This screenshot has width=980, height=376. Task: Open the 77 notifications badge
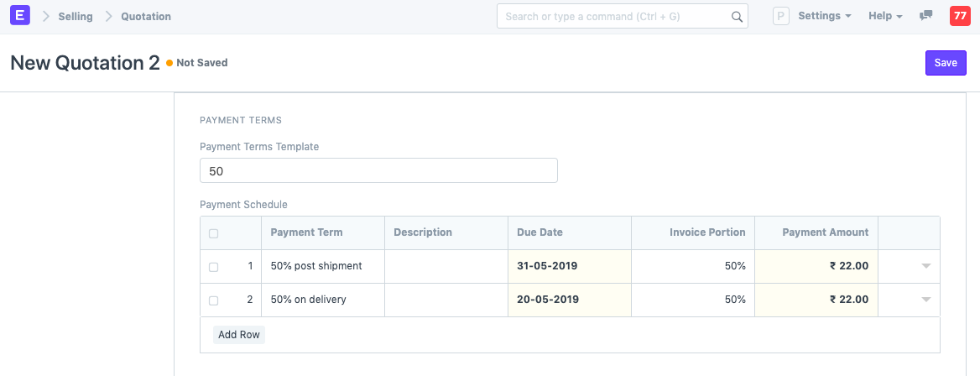pyautogui.click(x=960, y=16)
